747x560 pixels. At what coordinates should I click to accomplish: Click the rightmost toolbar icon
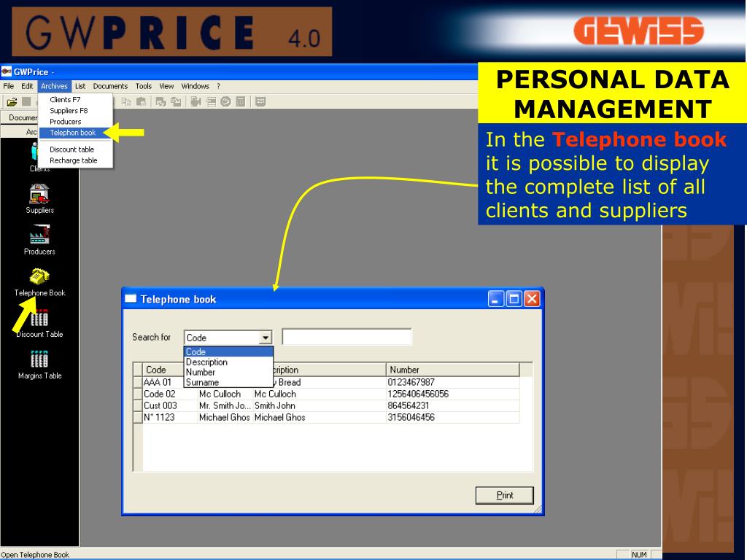point(260,102)
